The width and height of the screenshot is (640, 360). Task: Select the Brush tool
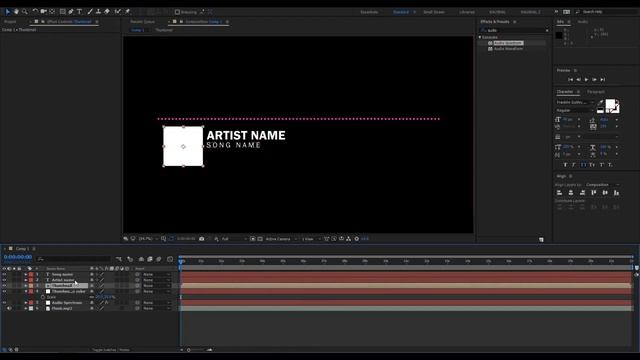[x=90, y=12]
